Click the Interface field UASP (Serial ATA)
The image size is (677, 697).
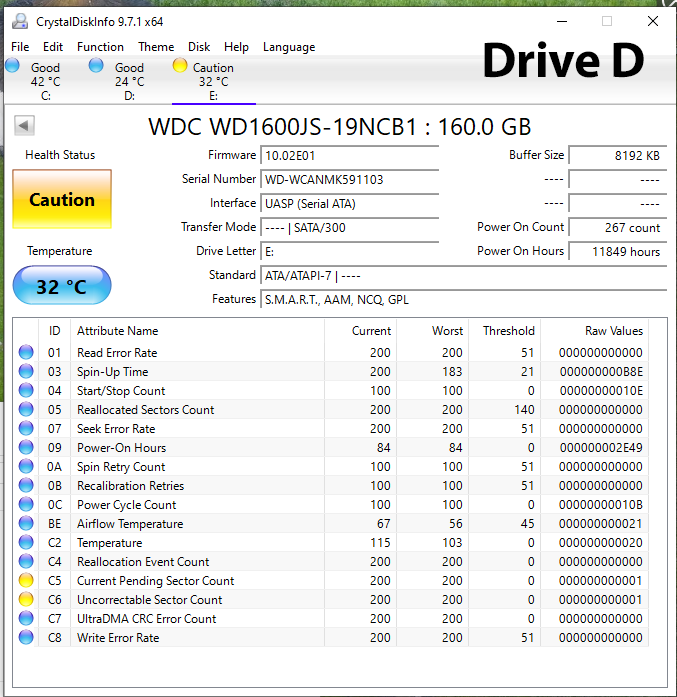click(350, 204)
